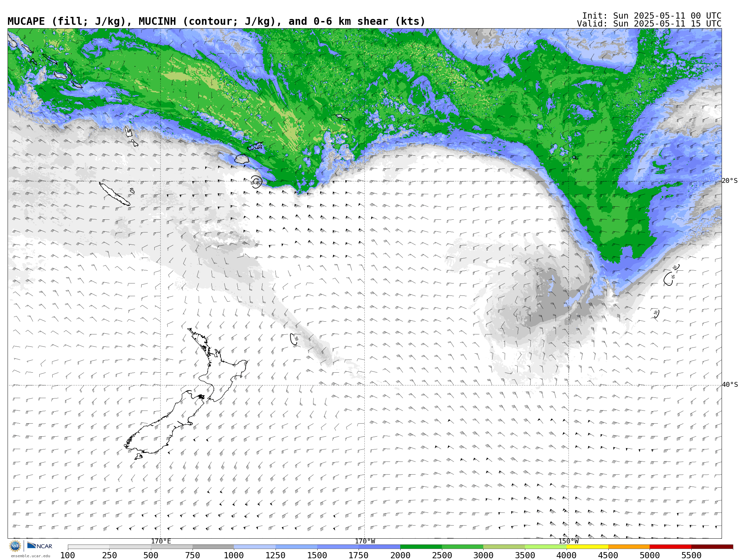The width and height of the screenshot is (744, 560).
Task: Click the colorbar label 2000
Action: tap(400, 555)
